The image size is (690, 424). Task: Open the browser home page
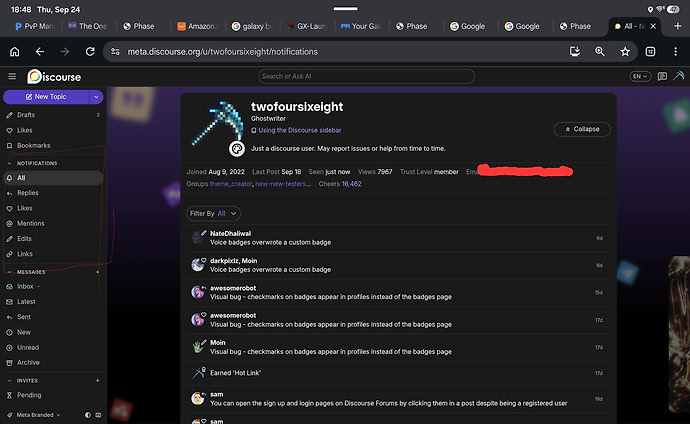tap(15, 51)
